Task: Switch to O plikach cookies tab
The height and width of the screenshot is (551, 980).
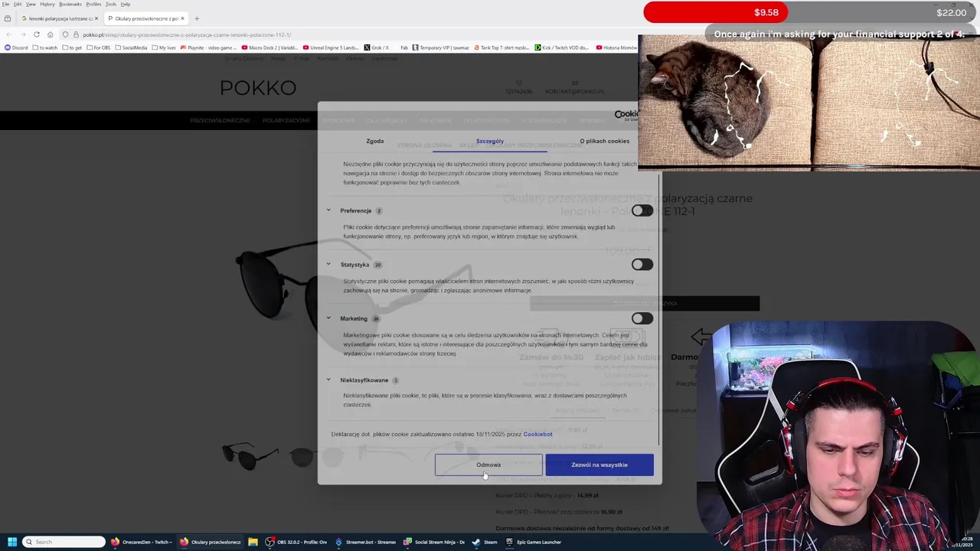Action: [604, 141]
